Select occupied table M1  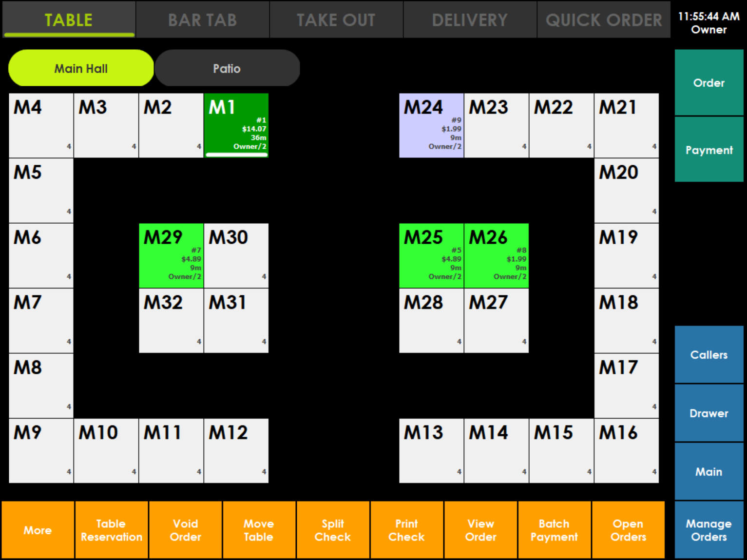click(x=236, y=125)
